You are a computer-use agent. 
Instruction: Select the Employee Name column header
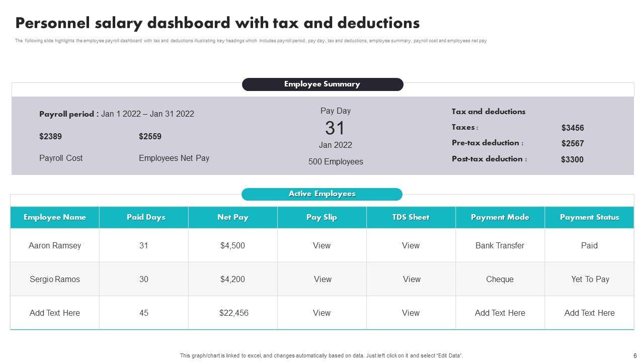(55, 218)
